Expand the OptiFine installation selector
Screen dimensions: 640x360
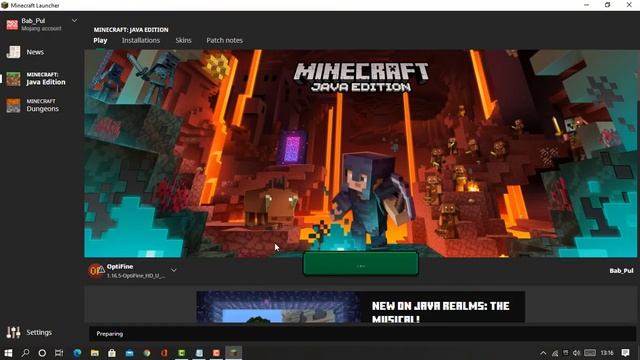(174, 270)
